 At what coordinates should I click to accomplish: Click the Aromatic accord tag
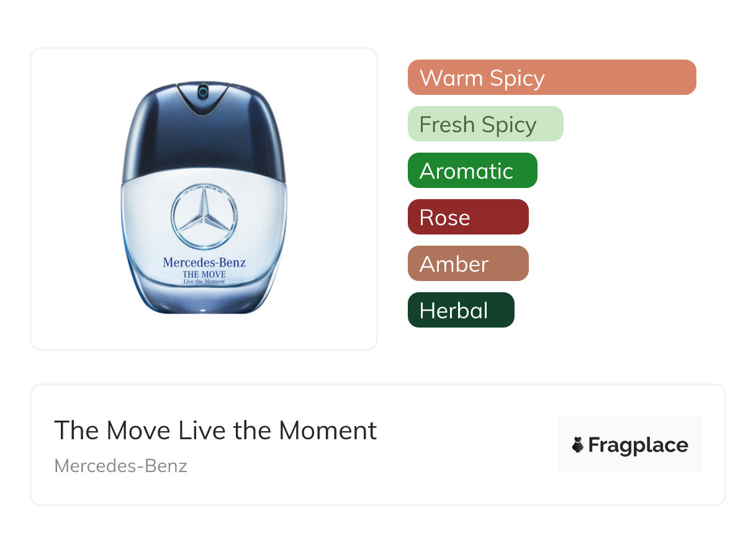(472, 171)
